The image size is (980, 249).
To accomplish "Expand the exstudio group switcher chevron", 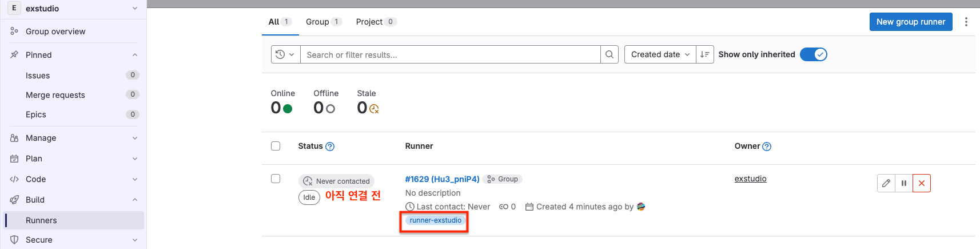I will pos(135,8).
